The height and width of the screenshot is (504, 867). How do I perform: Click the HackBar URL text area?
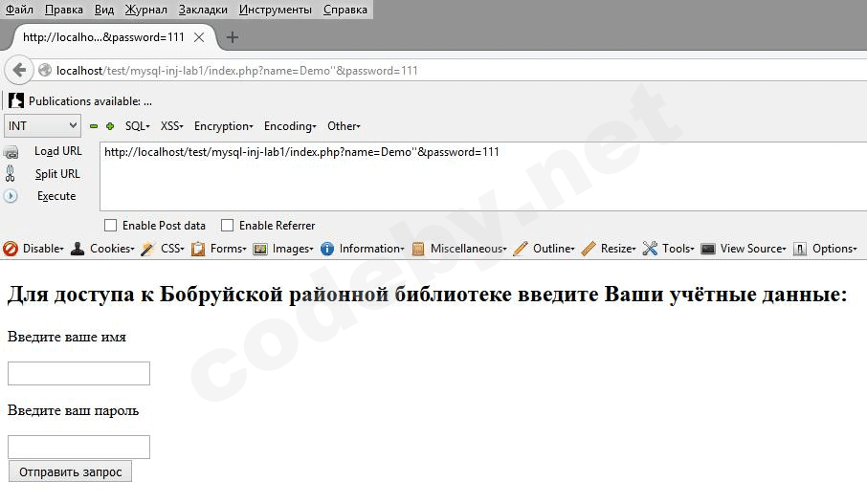tap(483, 176)
